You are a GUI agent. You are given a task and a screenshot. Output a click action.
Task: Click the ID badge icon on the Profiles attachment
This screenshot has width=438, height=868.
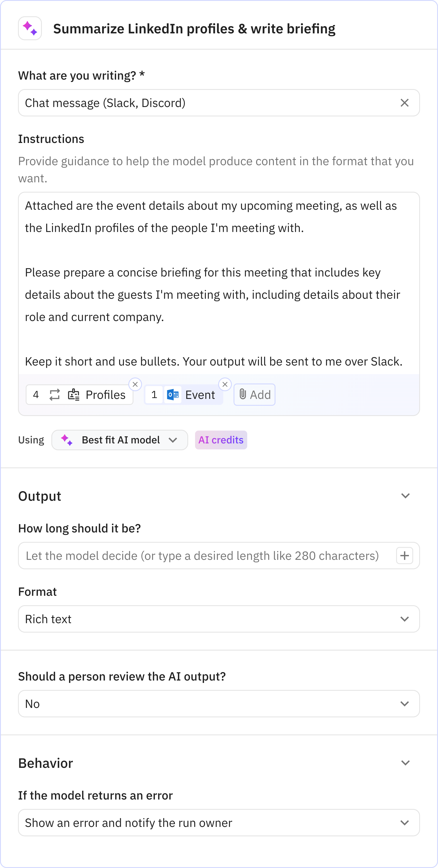[x=74, y=395]
